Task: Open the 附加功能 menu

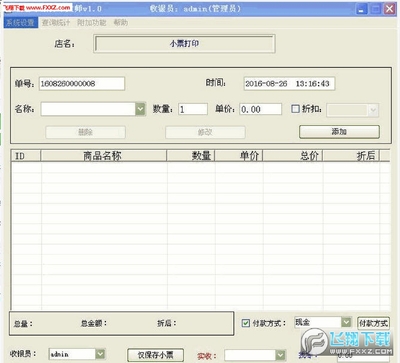Action: click(x=92, y=23)
